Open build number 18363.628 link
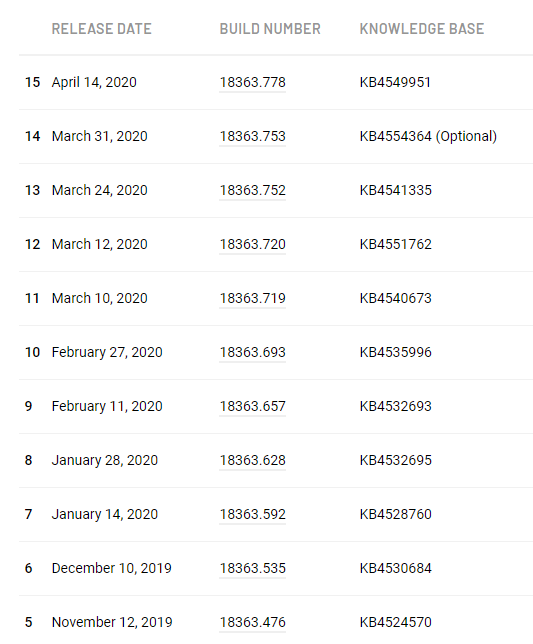533x644 pixels. tap(253, 460)
